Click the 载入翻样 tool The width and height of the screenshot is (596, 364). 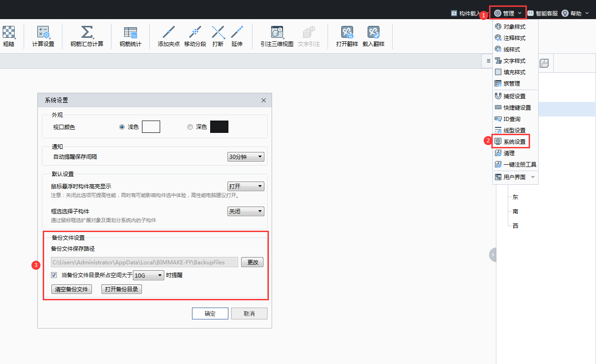[x=374, y=36]
